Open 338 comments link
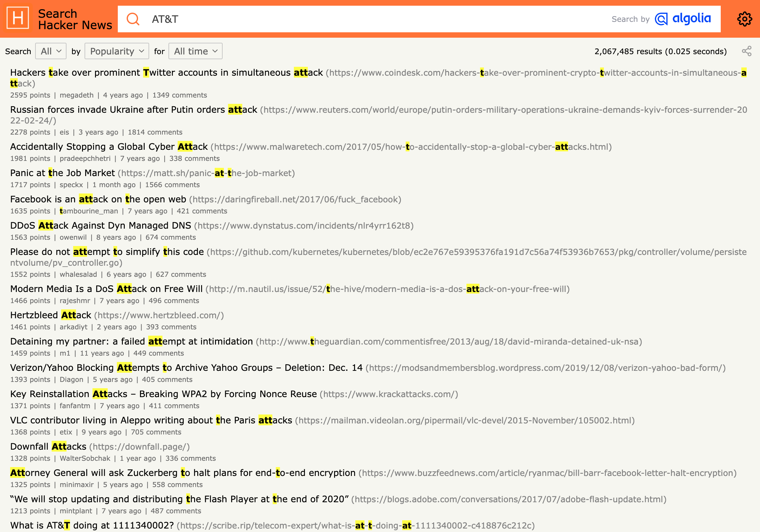This screenshot has width=760, height=532. 194,158
